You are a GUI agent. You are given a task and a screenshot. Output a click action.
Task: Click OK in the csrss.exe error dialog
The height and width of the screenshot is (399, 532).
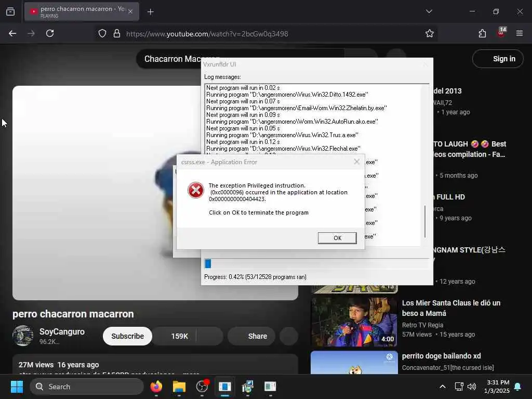click(x=337, y=238)
